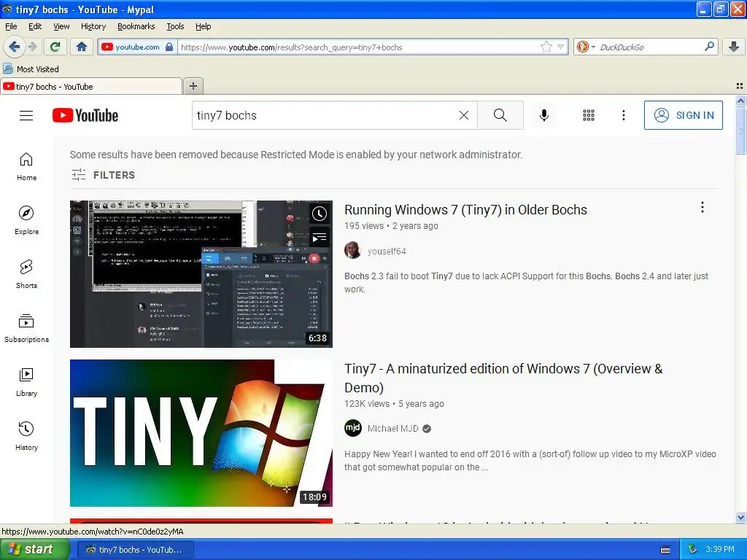Screen dimensions: 747x560
Task: Click the padlock site security icon
Action: click(169, 47)
